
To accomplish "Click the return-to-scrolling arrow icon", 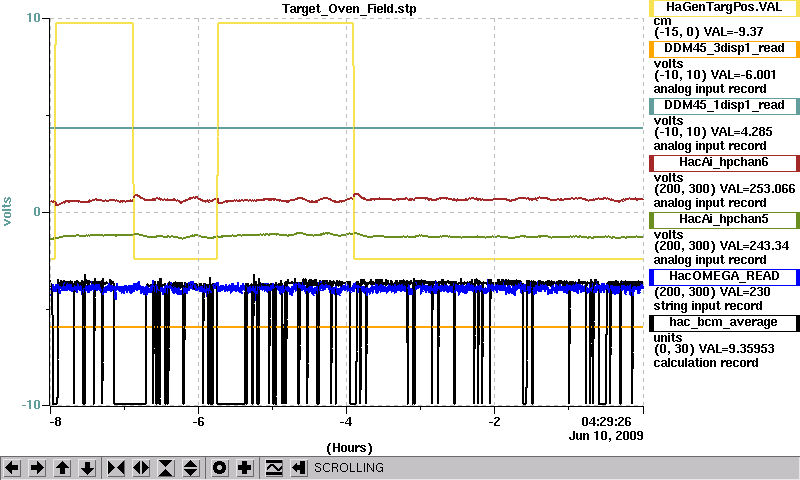I will click(x=299, y=467).
